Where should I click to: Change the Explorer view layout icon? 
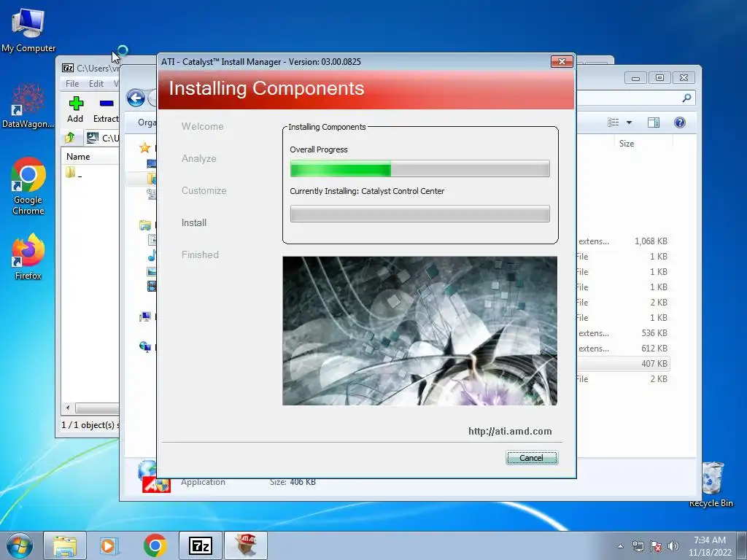613,122
